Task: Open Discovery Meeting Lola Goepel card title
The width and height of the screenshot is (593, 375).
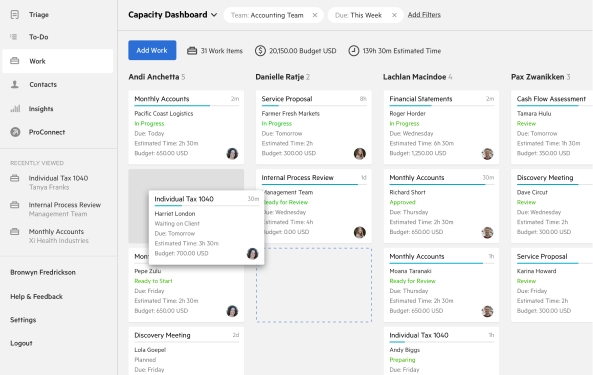Action: pyautogui.click(x=162, y=335)
